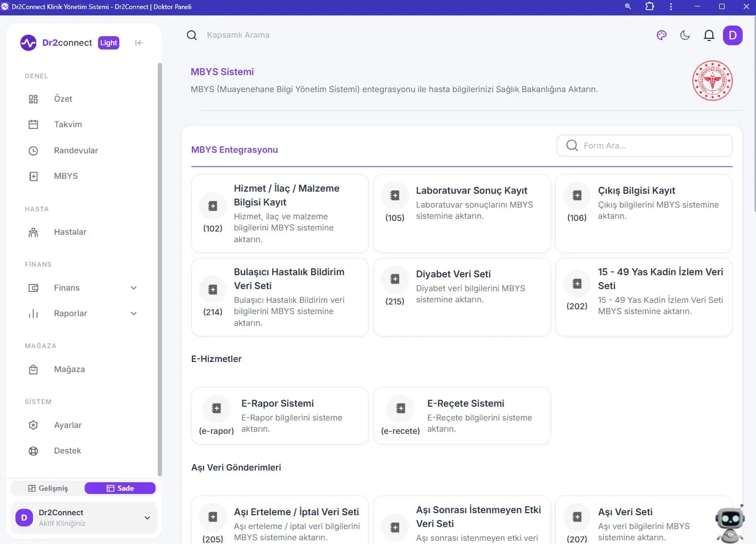Click the zoom icon in title bar
This screenshot has width=756, height=544.
(x=628, y=6)
